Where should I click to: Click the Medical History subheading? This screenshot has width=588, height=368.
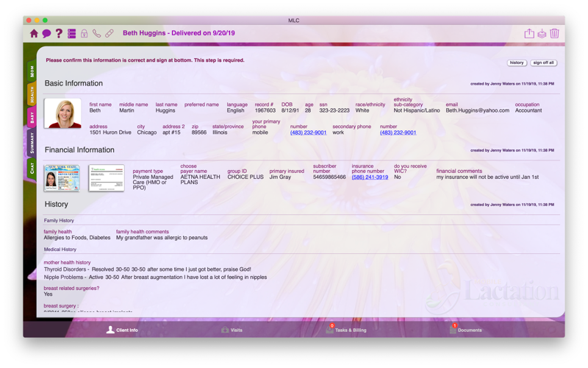pos(60,250)
